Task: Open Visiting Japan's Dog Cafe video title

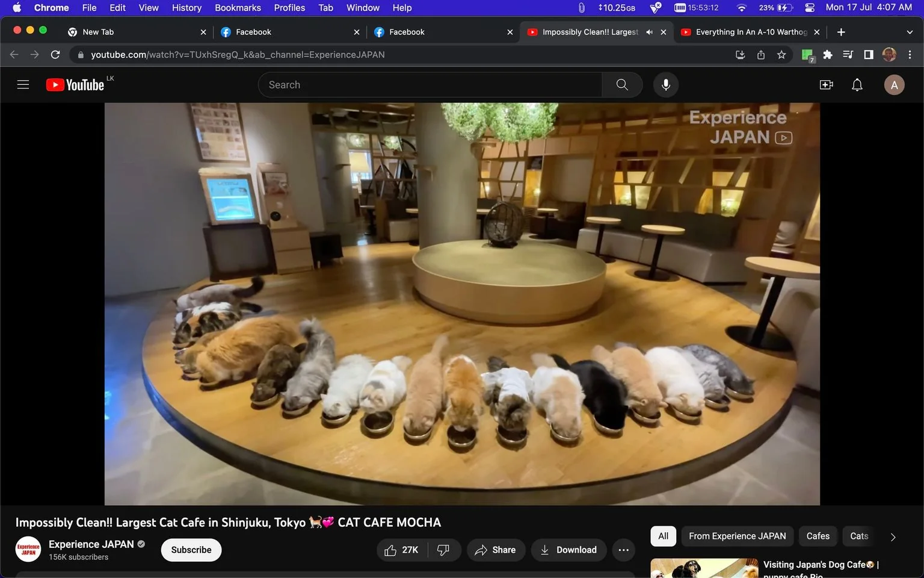Action: pyautogui.click(x=821, y=570)
